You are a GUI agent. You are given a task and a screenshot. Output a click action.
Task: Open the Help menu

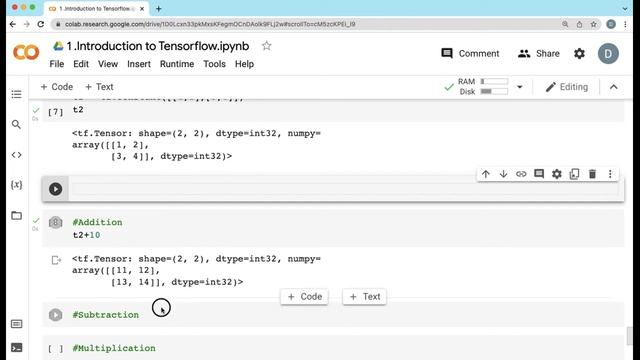pos(244,64)
